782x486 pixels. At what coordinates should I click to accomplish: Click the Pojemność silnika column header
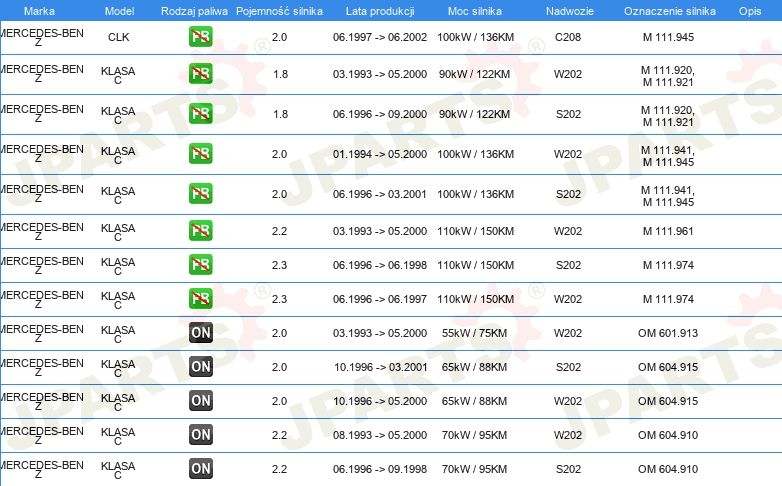279,11
